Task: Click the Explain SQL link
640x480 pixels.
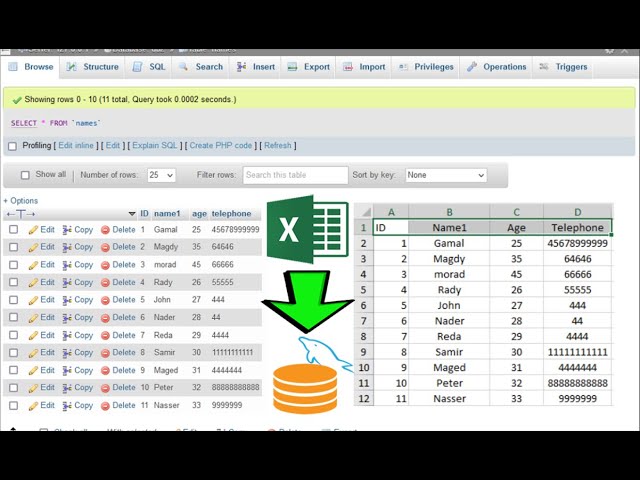Action: (155, 145)
